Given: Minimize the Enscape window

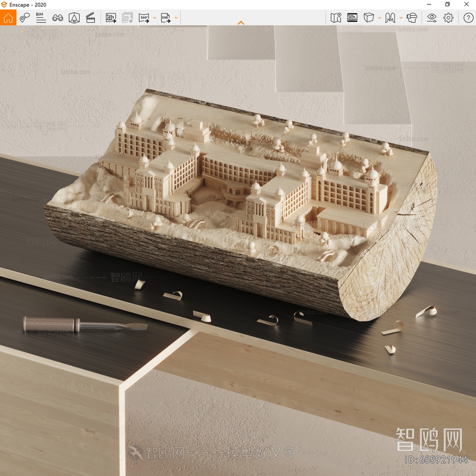Looking at the screenshot, I should tap(429, 4).
